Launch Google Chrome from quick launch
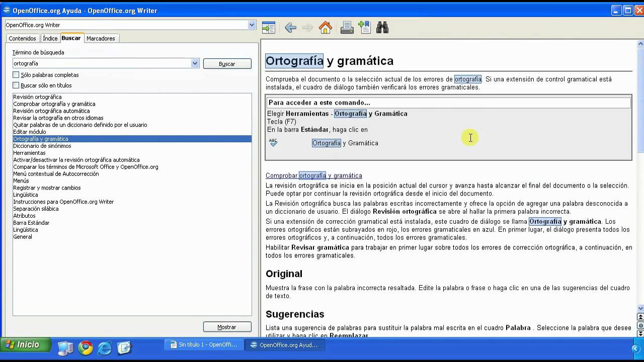Viewport: 644px width, 362px height. click(86, 347)
